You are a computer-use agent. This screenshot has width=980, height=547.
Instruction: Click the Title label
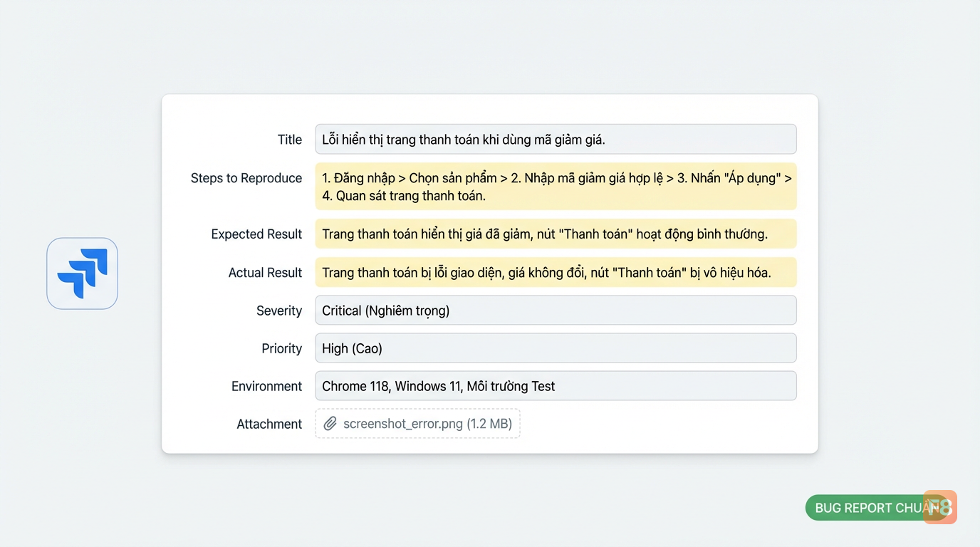(290, 140)
